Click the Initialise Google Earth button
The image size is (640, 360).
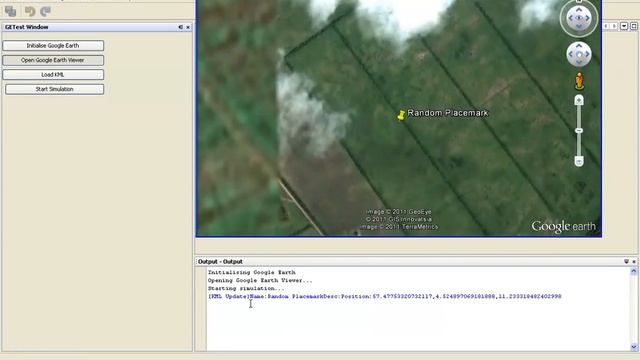coord(53,46)
